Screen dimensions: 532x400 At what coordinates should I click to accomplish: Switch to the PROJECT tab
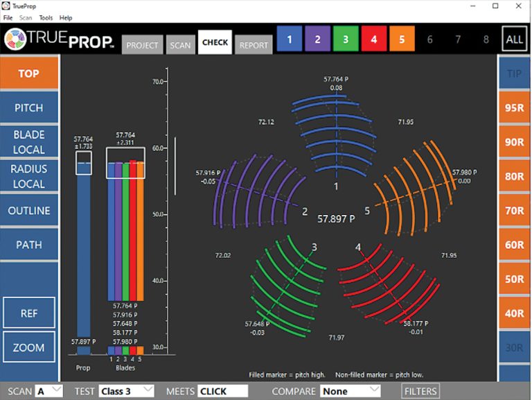pos(143,45)
